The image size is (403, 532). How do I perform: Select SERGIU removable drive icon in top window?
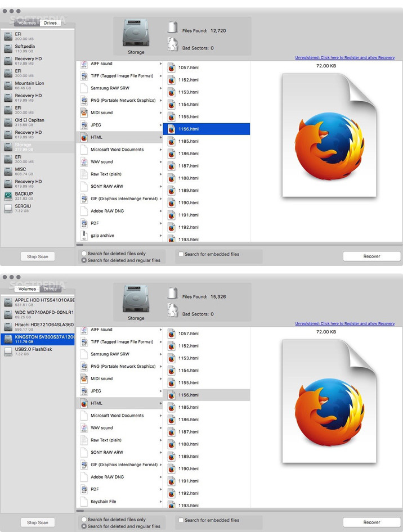click(x=8, y=208)
